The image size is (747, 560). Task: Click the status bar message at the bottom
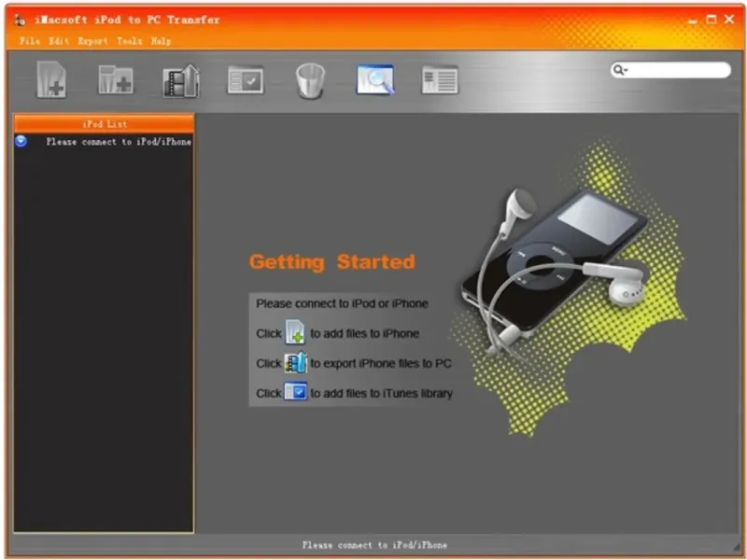pyautogui.click(x=374, y=545)
